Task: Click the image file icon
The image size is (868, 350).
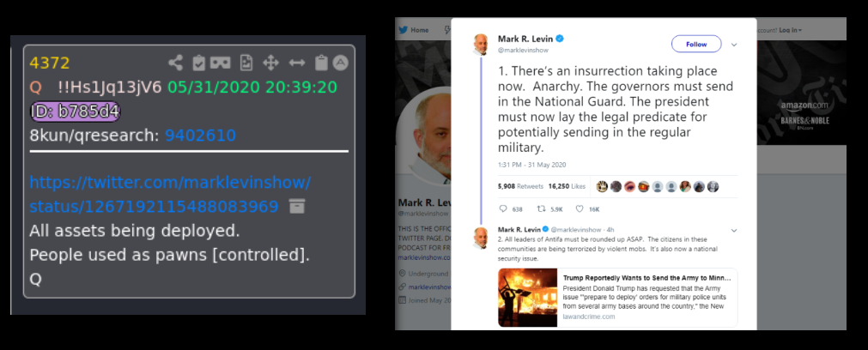Action: tap(246, 63)
